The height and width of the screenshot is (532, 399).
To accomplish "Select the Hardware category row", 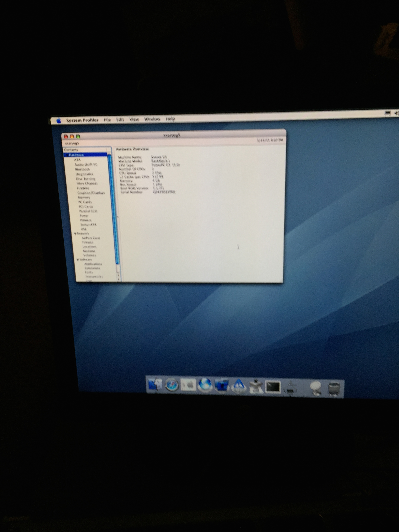I will pyautogui.click(x=86, y=155).
